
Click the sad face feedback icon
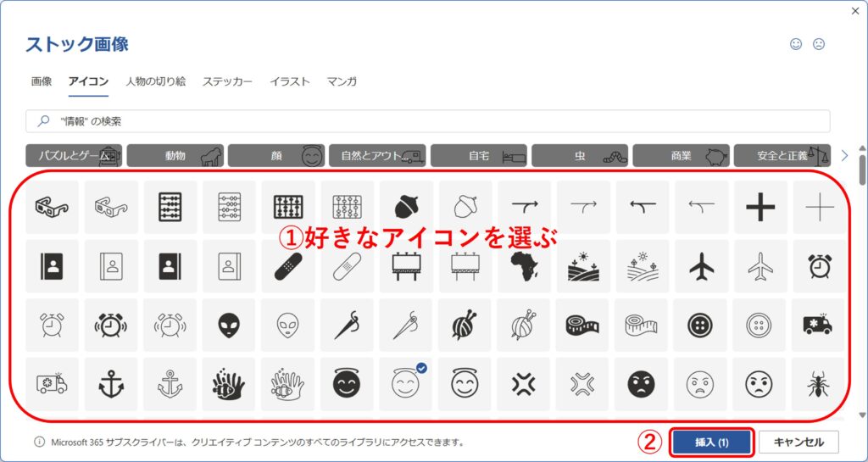click(x=819, y=44)
